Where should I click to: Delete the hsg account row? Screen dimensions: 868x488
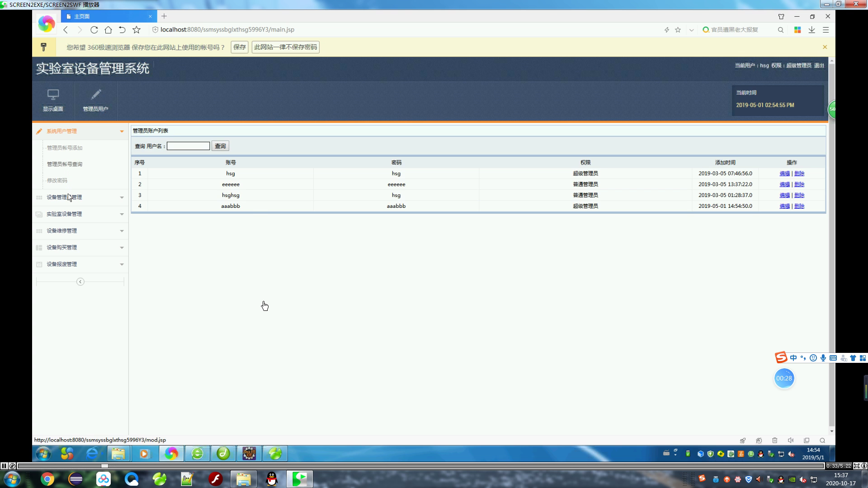pos(799,174)
